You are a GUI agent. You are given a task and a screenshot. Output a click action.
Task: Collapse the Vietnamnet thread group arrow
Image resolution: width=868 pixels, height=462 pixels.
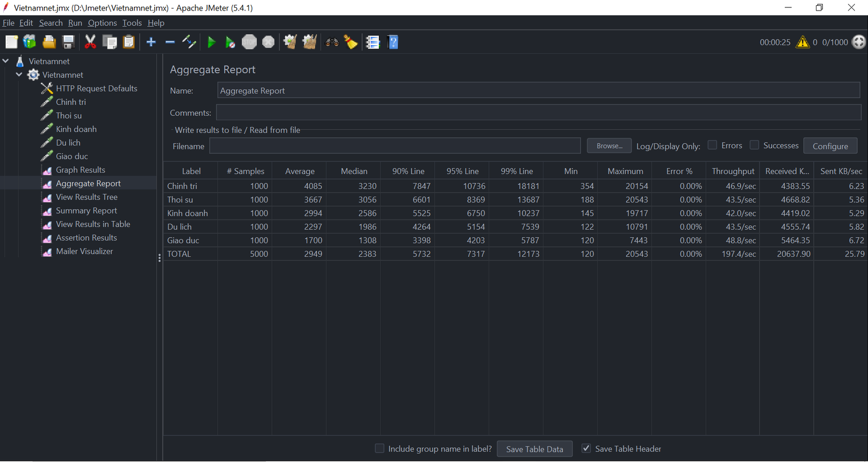click(x=19, y=75)
